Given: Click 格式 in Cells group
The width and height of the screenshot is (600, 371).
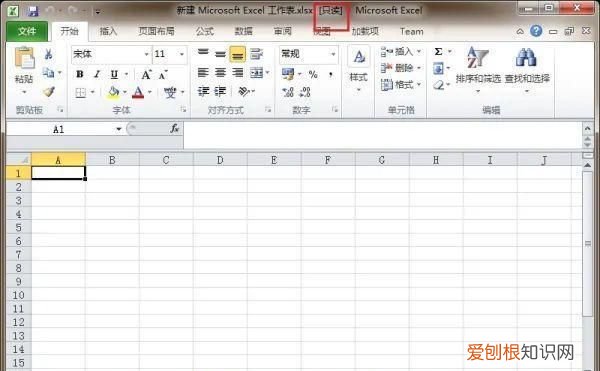Looking at the screenshot, I should [x=401, y=85].
